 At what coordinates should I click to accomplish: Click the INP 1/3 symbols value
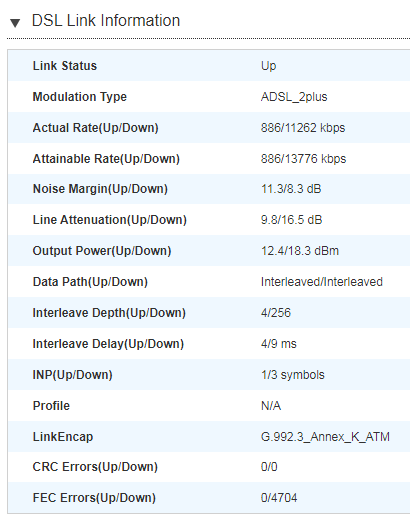tap(293, 375)
